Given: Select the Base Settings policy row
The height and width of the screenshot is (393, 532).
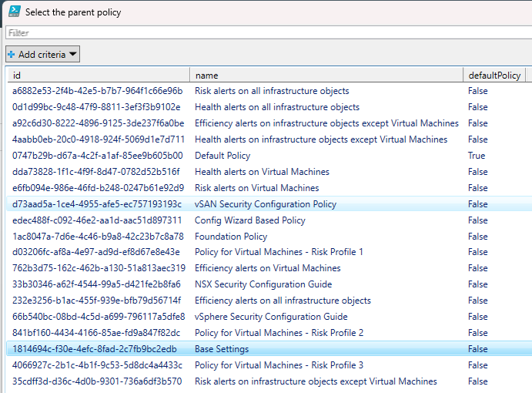Looking at the screenshot, I should point(222,349).
